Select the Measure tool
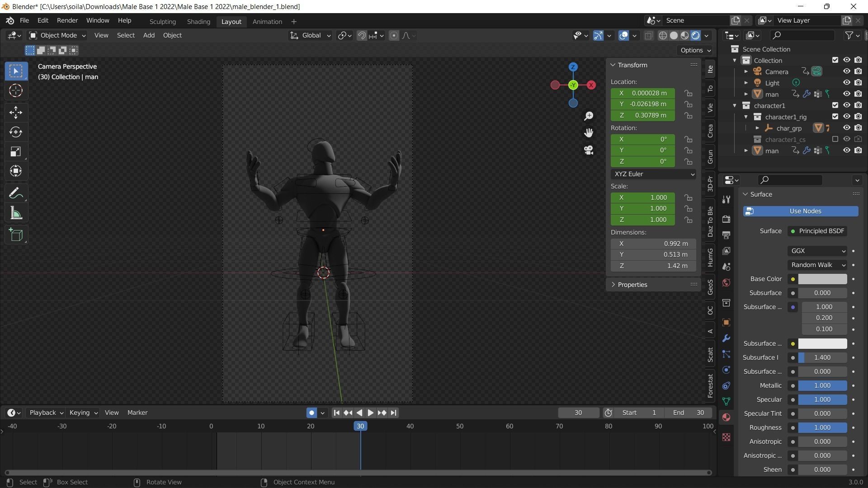This screenshot has width=868, height=488. [x=16, y=213]
